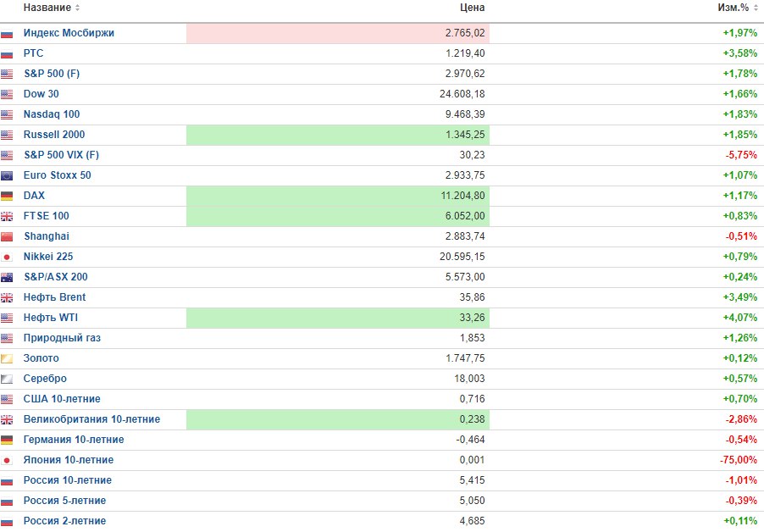Click the German flag beside Германия 10-летние

click(7, 440)
